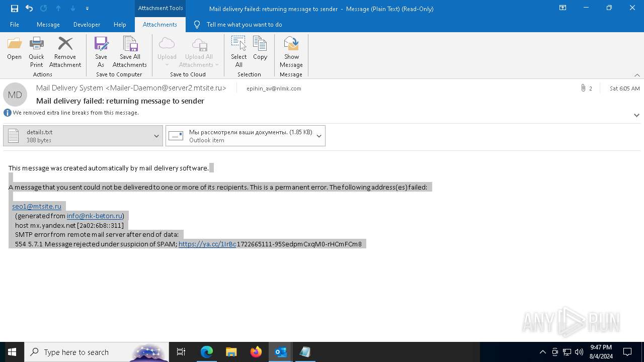Viewport: 644px width, 362px height.
Task: Collapse the ribbon with the chevron
Action: click(x=637, y=75)
